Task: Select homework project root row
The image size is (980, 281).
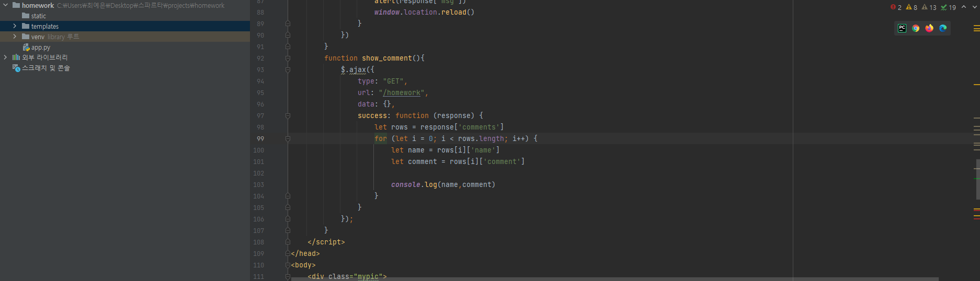Action: coord(125,5)
